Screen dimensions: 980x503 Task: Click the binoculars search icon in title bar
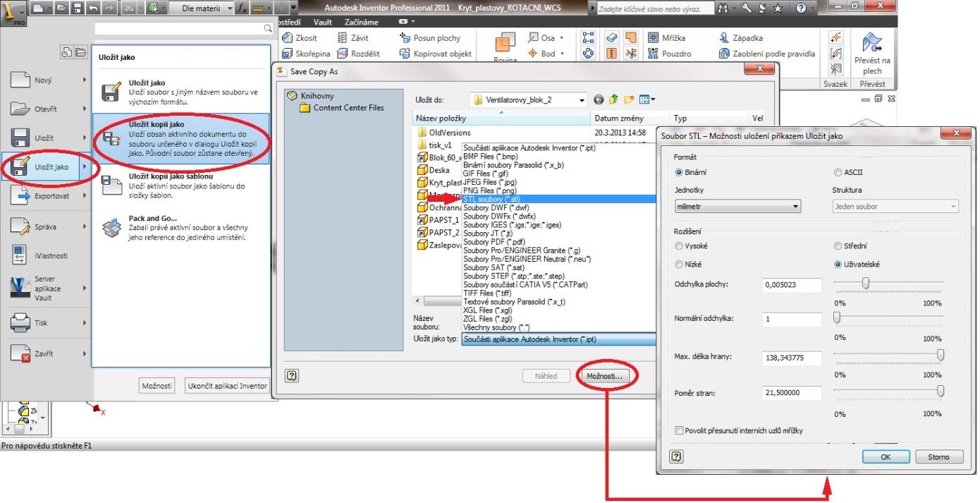[724, 9]
